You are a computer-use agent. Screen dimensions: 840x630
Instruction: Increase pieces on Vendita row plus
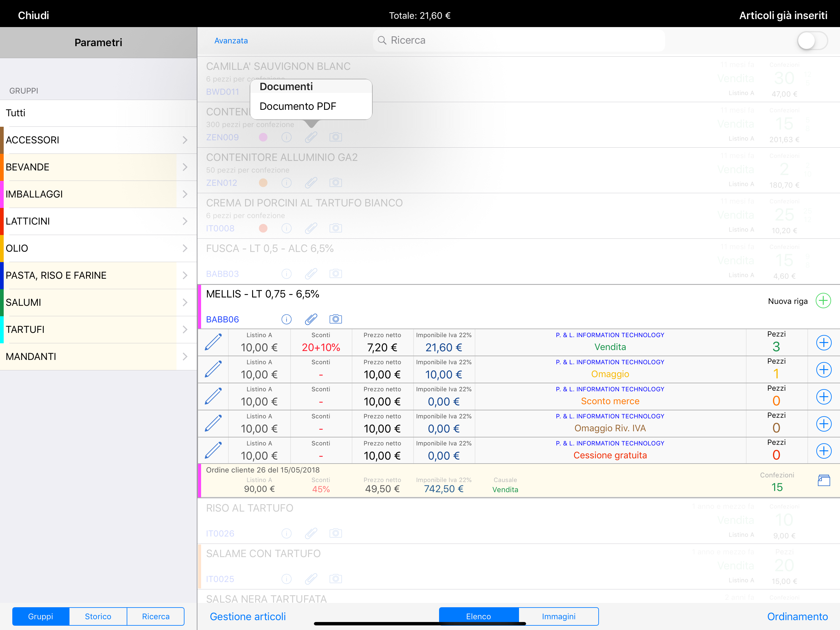click(x=824, y=343)
